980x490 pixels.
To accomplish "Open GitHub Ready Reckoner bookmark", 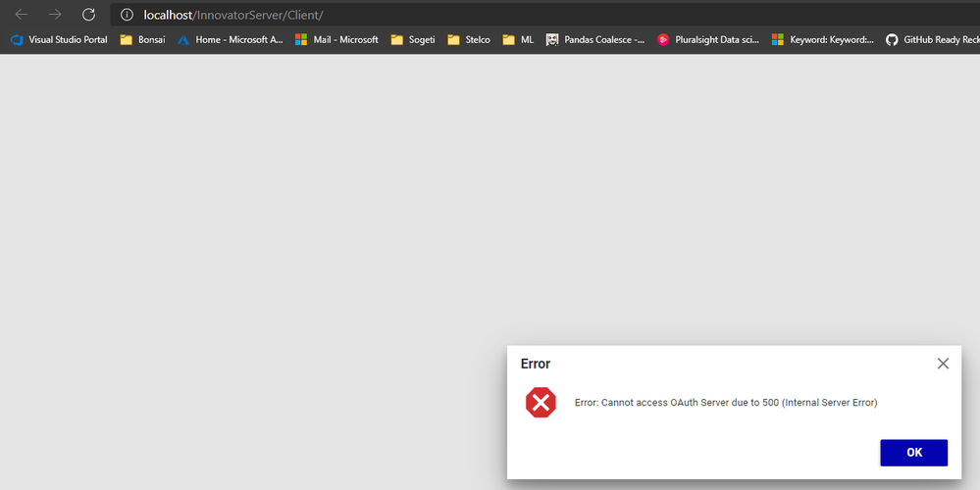I will click(932, 40).
